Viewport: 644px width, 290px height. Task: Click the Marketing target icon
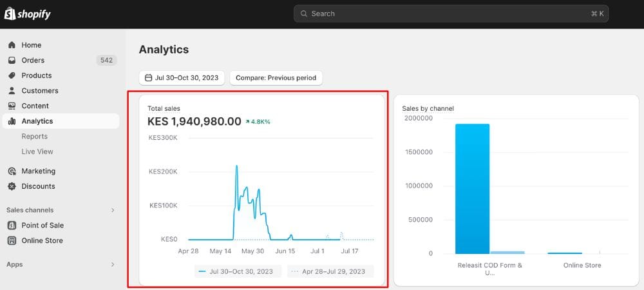(x=12, y=171)
